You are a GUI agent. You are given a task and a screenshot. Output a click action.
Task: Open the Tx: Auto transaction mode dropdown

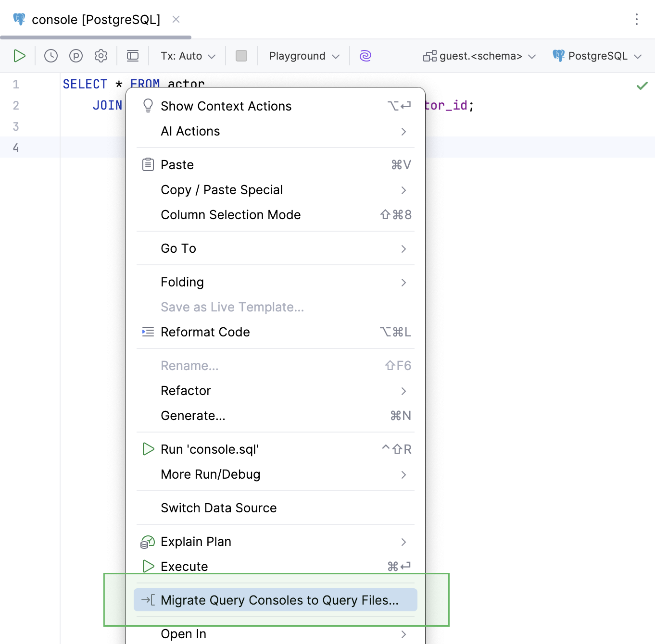pyautogui.click(x=187, y=56)
